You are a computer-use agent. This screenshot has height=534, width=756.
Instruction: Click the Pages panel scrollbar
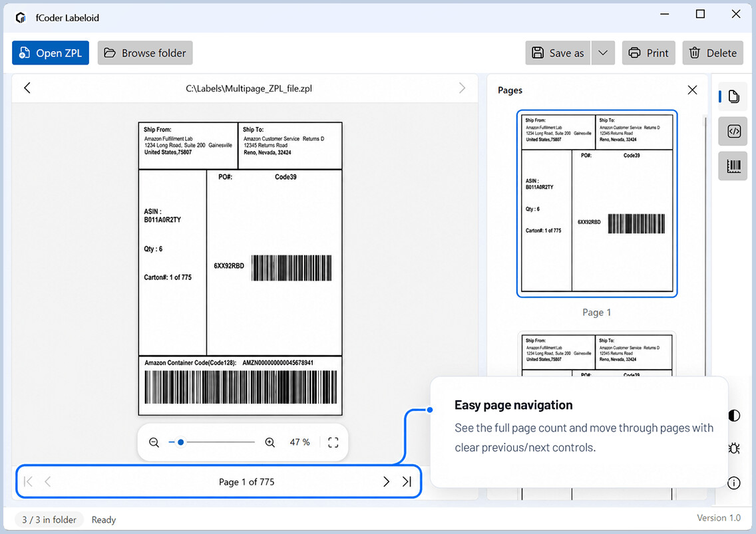click(x=705, y=246)
